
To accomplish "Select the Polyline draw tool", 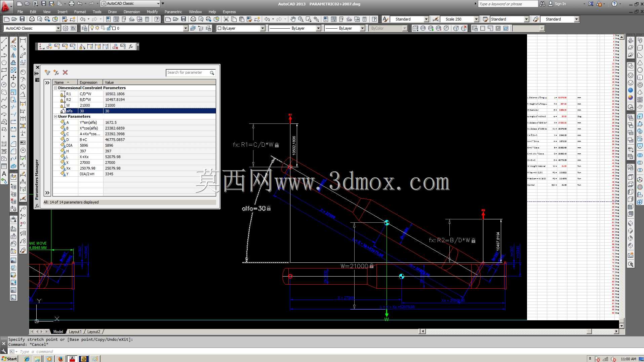I will [x=4, y=55].
